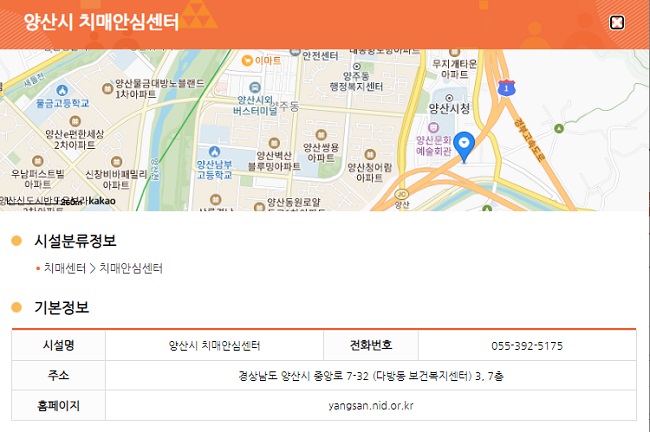Click the 시설분류정보 section heading
This screenshot has width=650, height=432.
click(x=75, y=241)
